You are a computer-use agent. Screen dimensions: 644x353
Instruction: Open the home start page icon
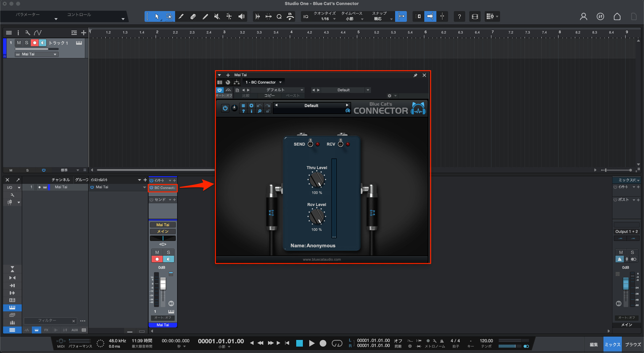pos(617,16)
